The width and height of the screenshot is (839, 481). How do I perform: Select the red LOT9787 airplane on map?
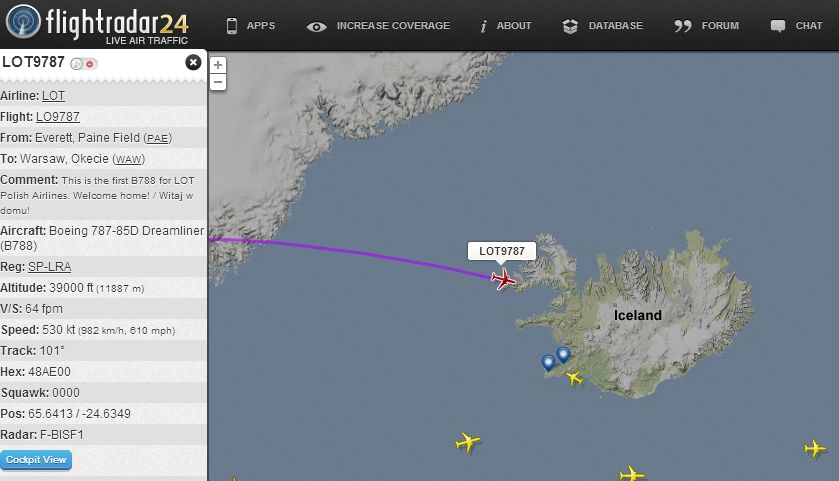(x=503, y=279)
